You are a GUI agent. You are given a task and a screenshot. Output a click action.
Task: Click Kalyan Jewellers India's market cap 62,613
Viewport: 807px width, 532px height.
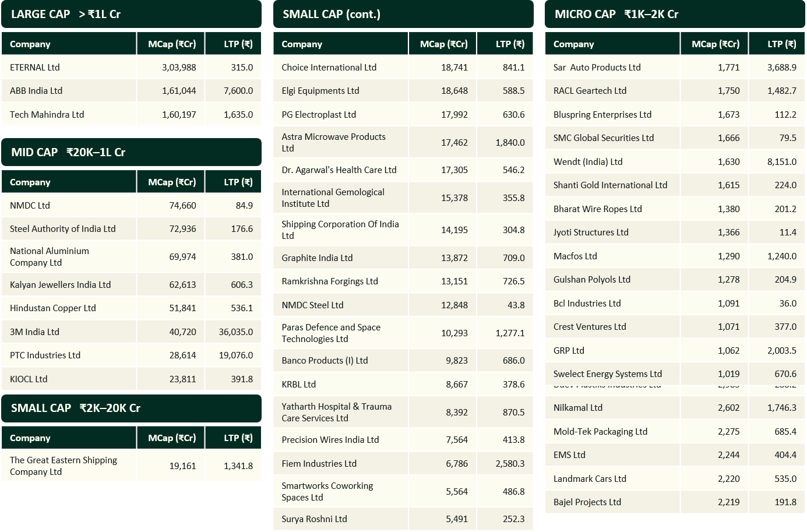tap(182, 285)
